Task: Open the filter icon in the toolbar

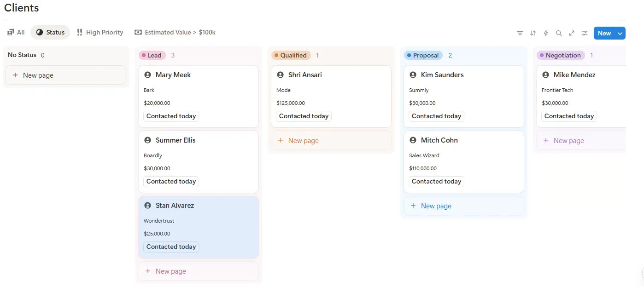Action: pos(520,33)
